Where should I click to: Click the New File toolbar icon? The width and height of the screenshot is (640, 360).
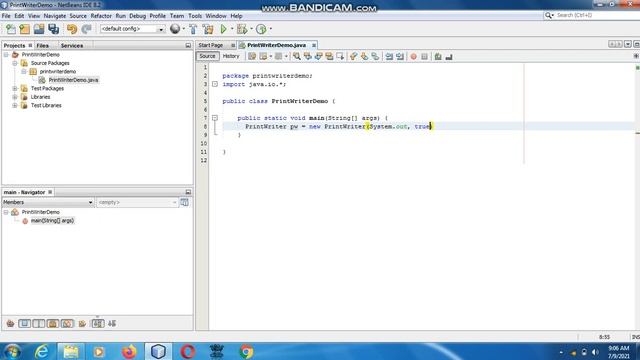[11, 29]
